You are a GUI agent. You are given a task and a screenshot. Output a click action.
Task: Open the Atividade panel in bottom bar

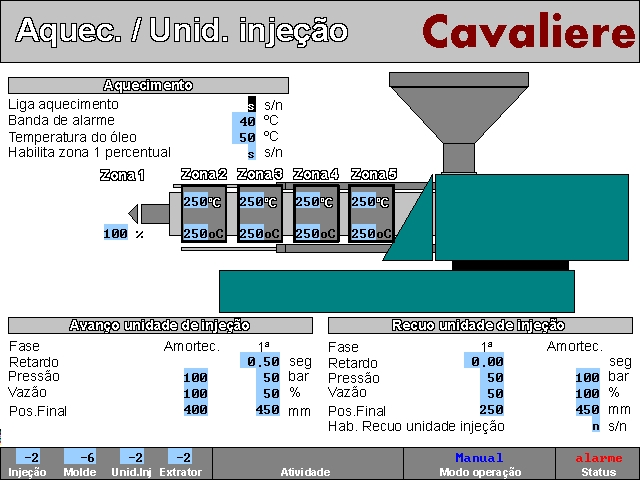308,463
